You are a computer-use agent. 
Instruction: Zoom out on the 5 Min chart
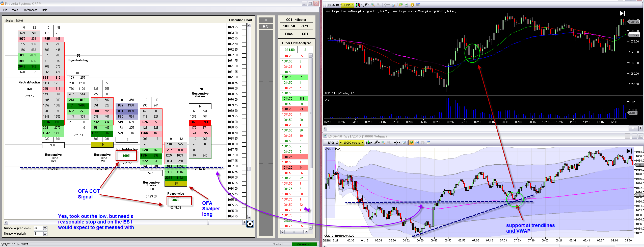pyautogui.click(x=379, y=5)
